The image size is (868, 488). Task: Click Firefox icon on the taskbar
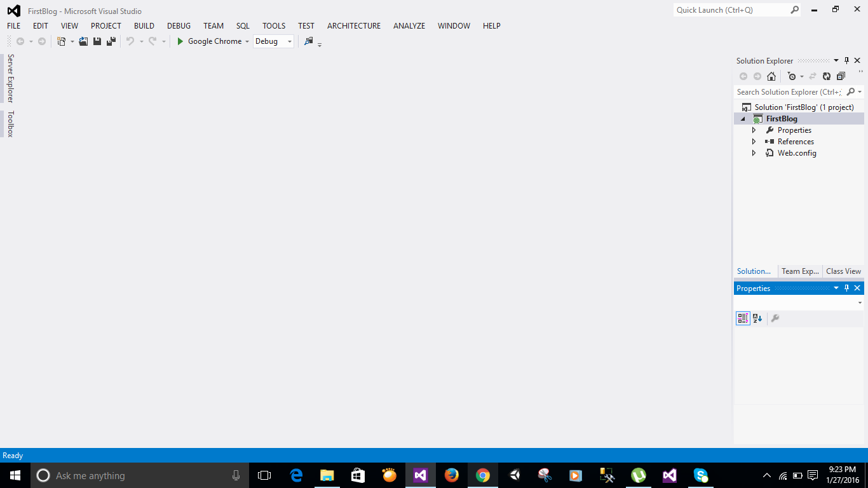(x=452, y=475)
